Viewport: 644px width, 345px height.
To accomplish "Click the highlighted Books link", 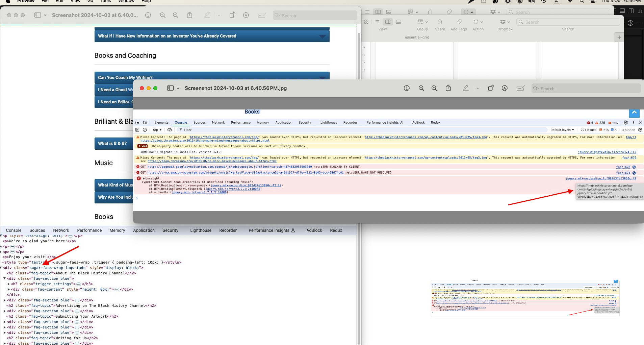I will [252, 112].
